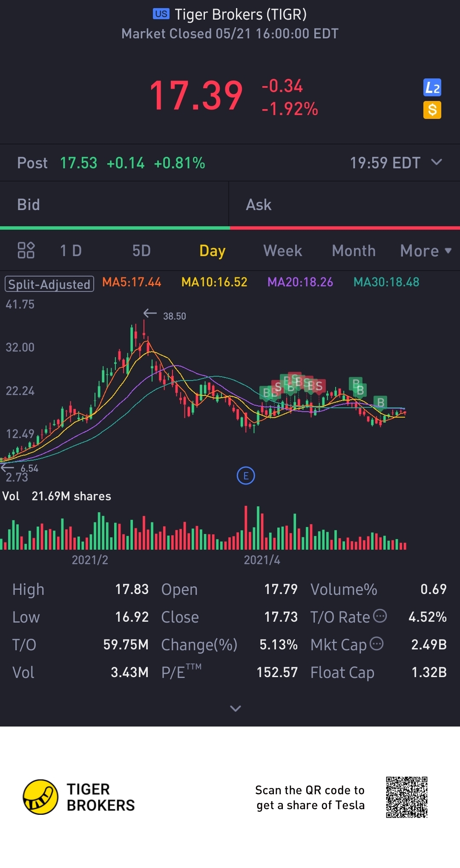This screenshot has height=868, width=460.
Task: Tap the T/O value 59.75M
Action: (x=126, y=645)
